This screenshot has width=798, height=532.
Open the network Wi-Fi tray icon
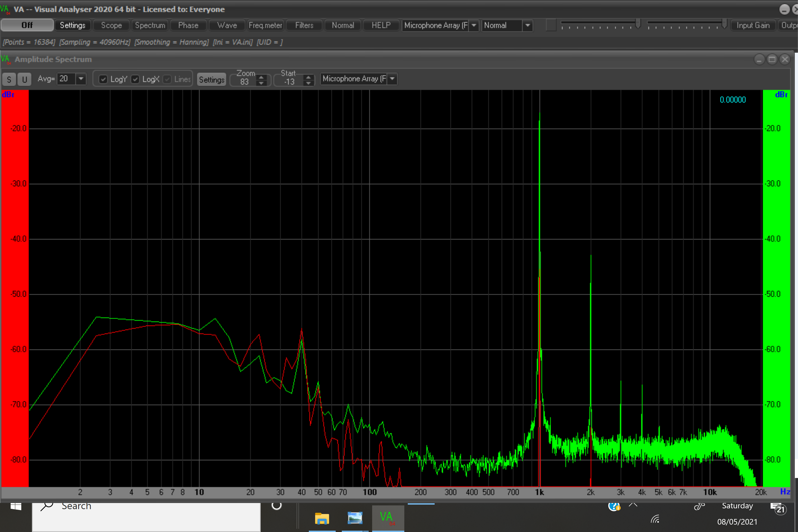coord(655,519)
